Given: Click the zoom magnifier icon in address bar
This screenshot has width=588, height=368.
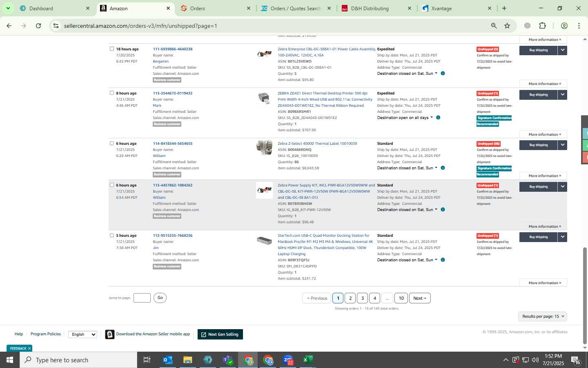Looking at the screenshot, I should [494, 26].
